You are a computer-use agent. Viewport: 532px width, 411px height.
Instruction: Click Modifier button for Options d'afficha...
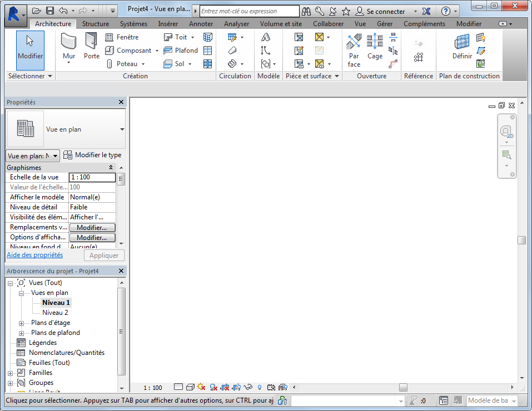click(92, 238)
